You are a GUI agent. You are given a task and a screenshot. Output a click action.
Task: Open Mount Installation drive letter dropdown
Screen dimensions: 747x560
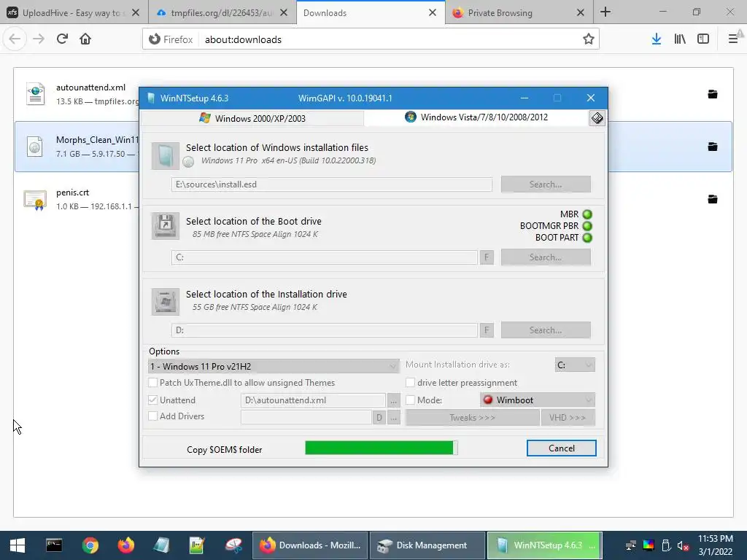[x=575, y=365]
